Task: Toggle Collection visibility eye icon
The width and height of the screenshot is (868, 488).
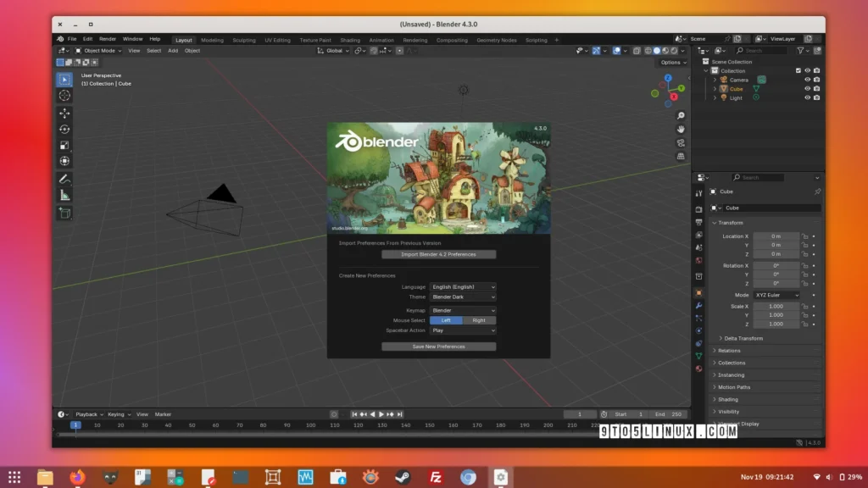Action: coord(807,71)
